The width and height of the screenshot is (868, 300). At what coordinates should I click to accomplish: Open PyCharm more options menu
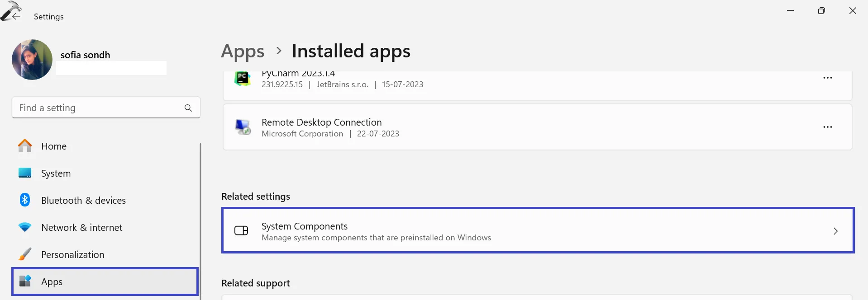(827, 78)
